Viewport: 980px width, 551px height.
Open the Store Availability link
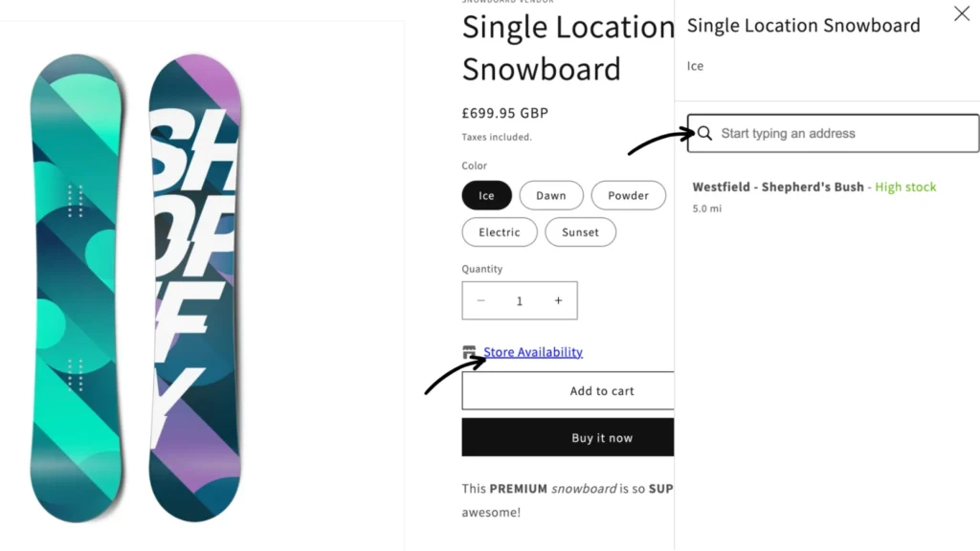tap(533, 352)
